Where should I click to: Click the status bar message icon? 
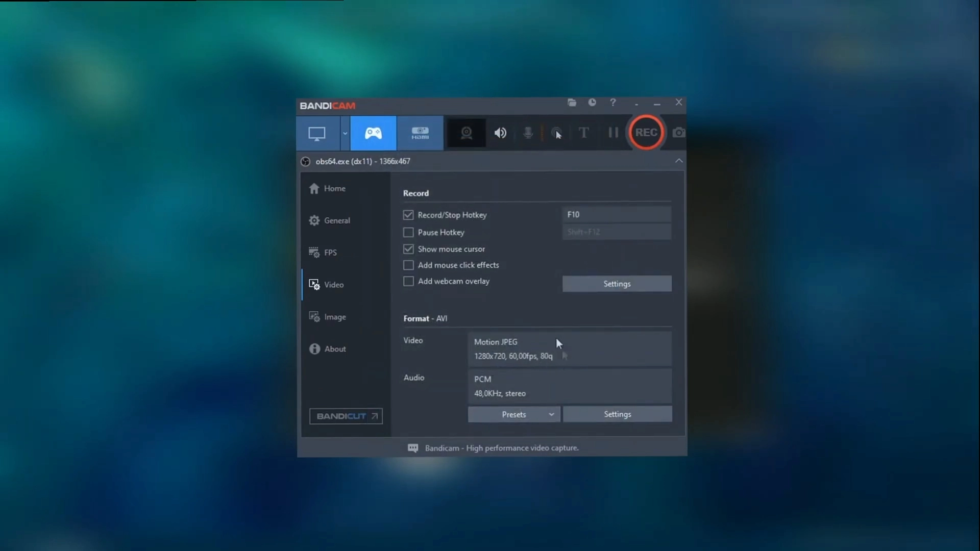[413, 448]
